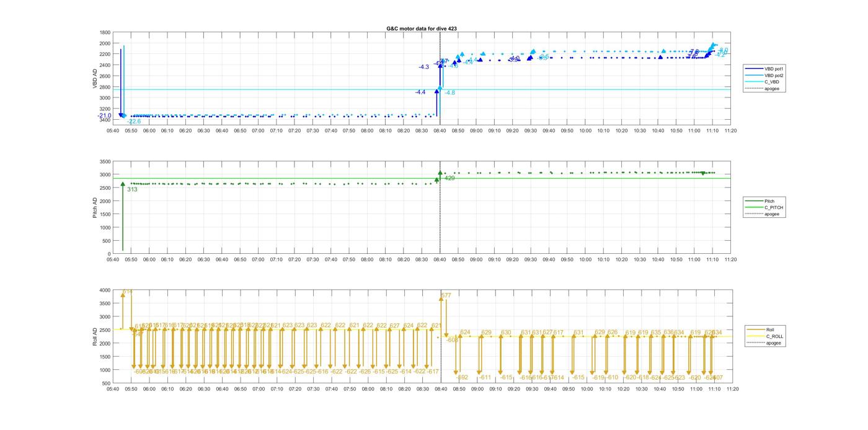Click the 429 label in the Pitch plot
Viewport: 868px width, 430px height.
coord(449,178)
